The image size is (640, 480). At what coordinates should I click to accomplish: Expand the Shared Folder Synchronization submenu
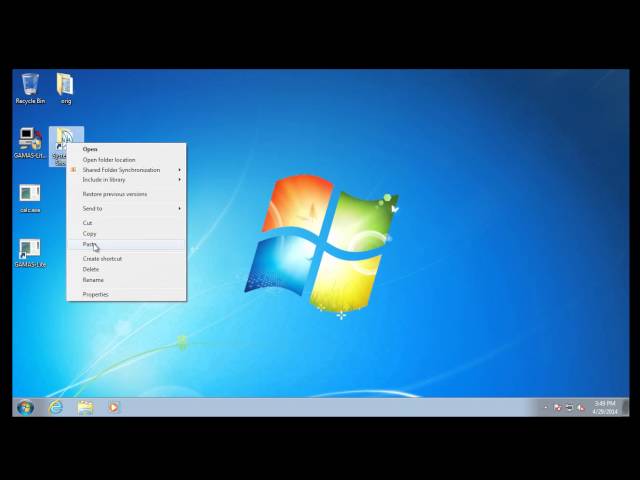tap(127, 170)
